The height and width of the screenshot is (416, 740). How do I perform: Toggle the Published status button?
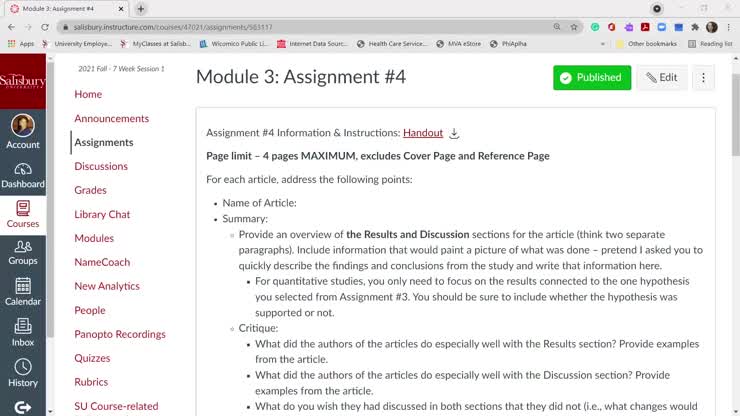click(592, 78)
